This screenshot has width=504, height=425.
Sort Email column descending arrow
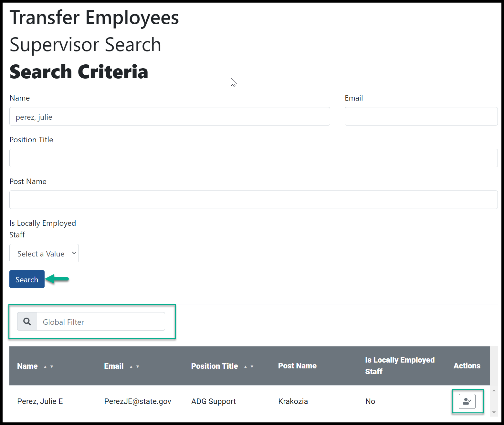138,367
